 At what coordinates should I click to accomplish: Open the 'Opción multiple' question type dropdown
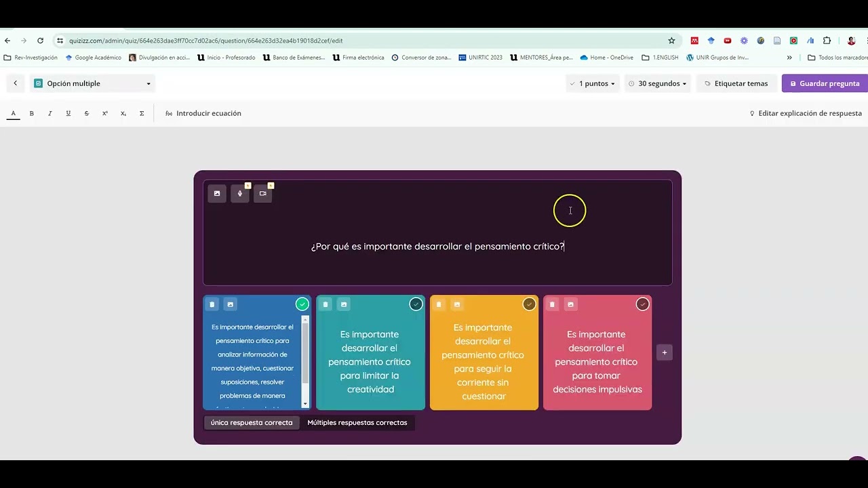(93, 83)
